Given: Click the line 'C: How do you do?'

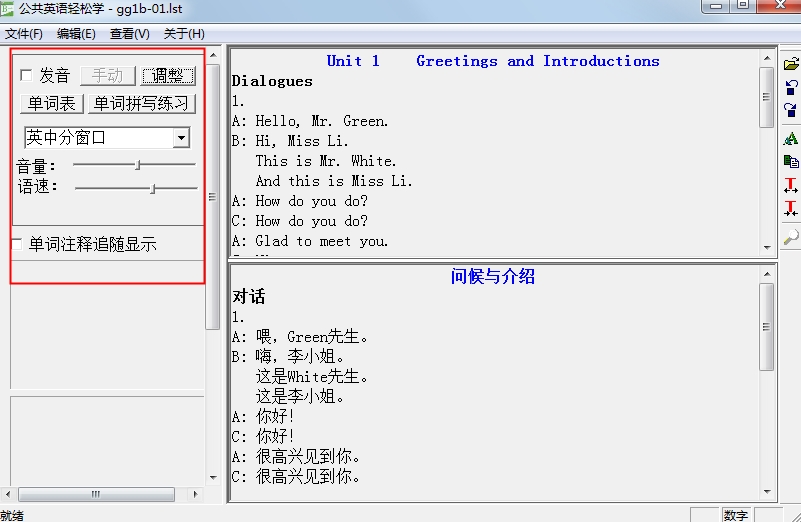Looking at the screenshot, I should pyautogui.click(x=300, y=221).
